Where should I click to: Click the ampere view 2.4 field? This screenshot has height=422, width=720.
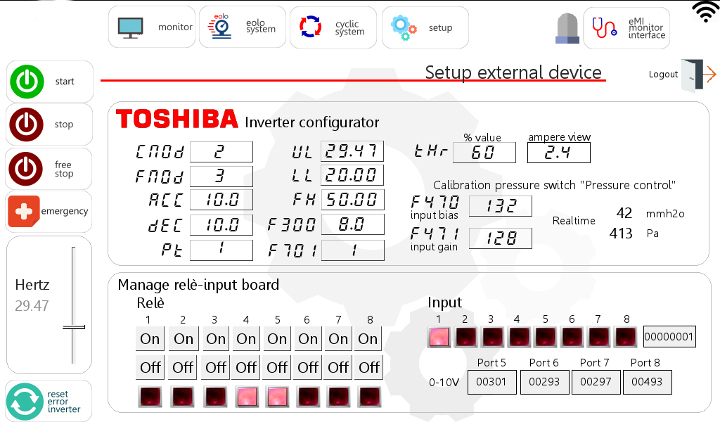click(x=559, y=152)
